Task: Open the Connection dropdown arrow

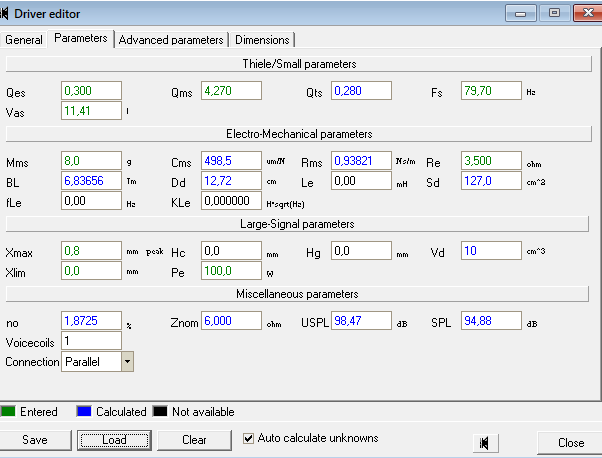Action: pyautogui.click(x=127, y=362)
